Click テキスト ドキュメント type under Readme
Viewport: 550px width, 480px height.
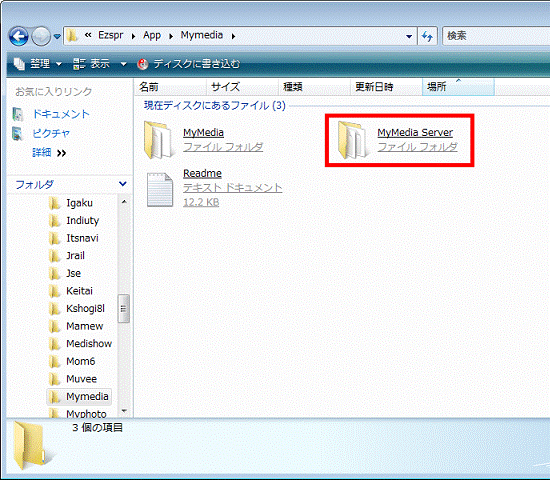pyautogui.click(x=233, y=188)
